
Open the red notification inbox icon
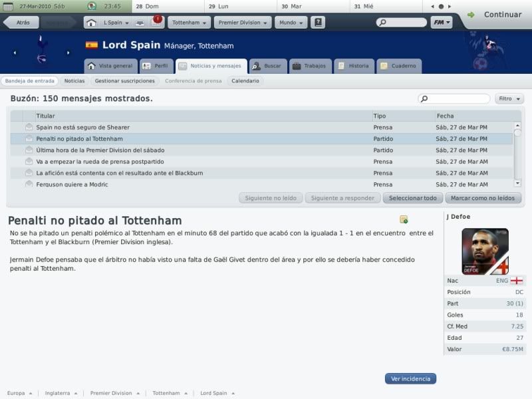click(x=157, y=21)
